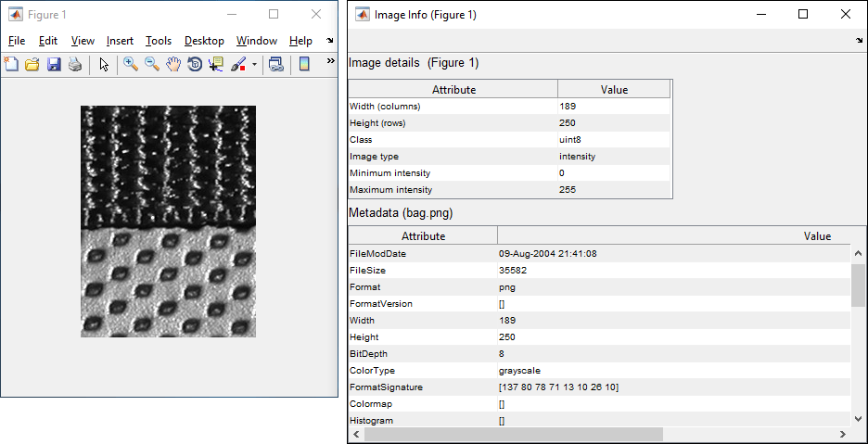
Task: Click the horizontal scroll right arrow
Action: (x=843, y=435)
